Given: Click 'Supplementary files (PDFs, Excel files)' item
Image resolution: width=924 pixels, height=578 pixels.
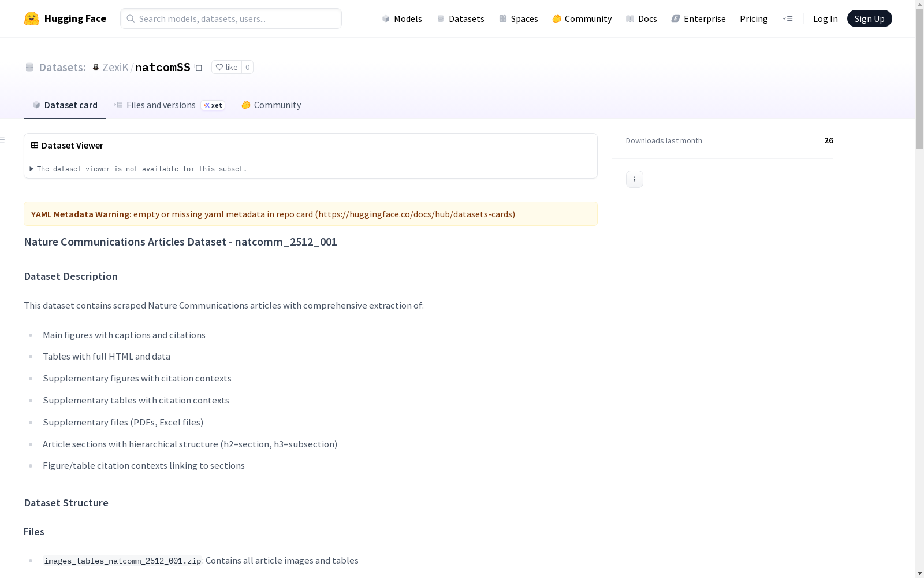Looking at the screenshot, I should 123,422.
